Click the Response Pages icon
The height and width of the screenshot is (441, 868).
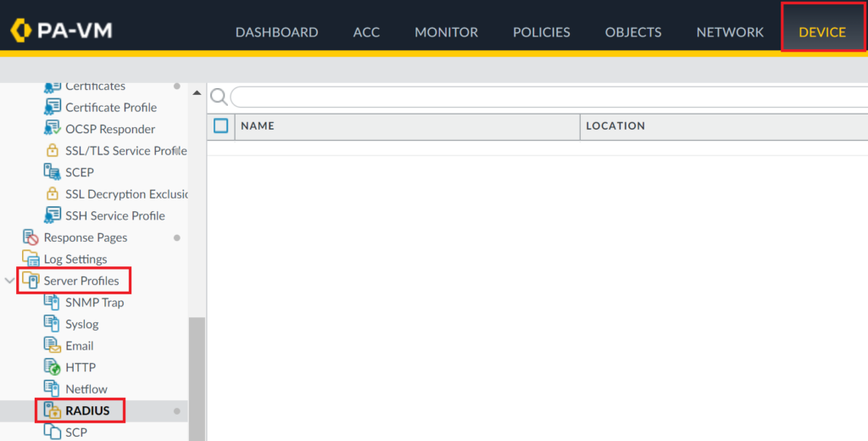[31, 237]
